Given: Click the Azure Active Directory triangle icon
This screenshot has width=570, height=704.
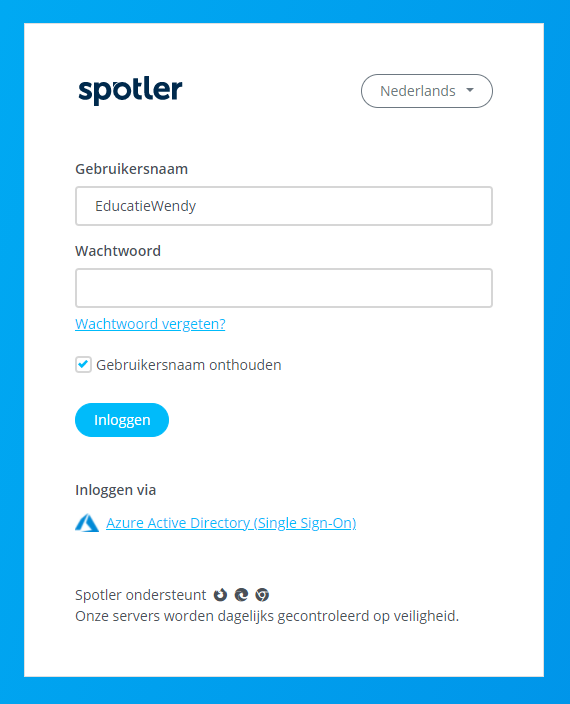Looking at the screenshot, I should tap(87, 523).
